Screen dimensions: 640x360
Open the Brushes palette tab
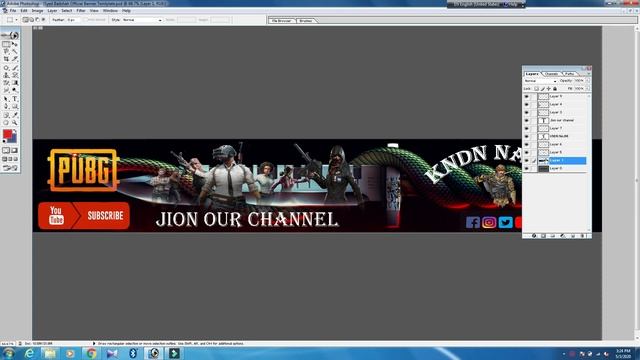[306, 20]
